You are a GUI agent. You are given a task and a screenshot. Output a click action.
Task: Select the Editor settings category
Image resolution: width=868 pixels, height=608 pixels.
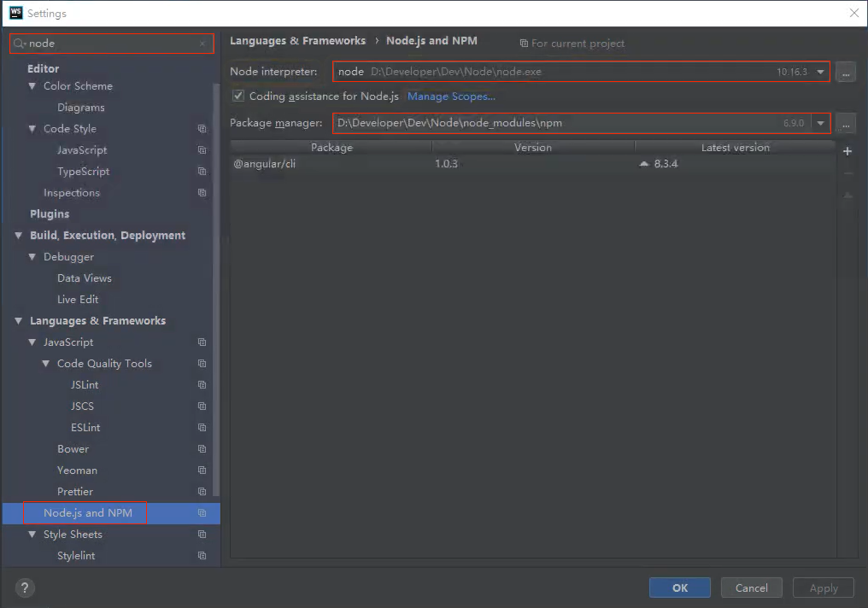(x=44, y=68)
